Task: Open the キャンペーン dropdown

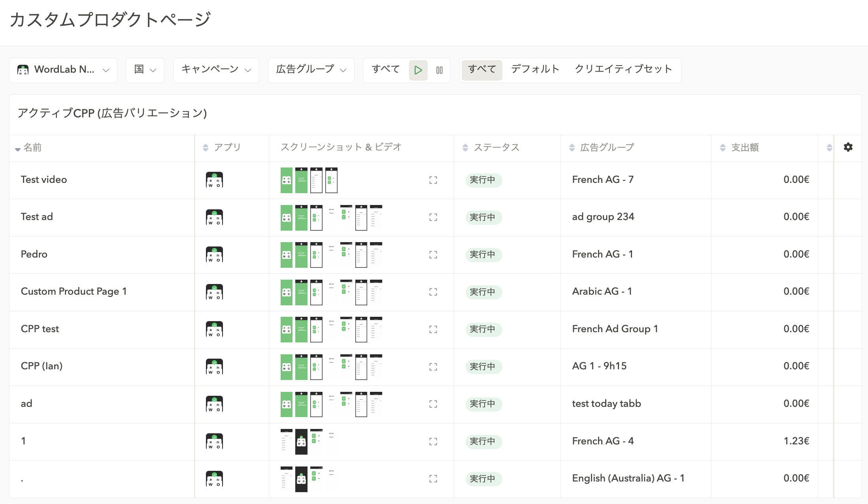Action: pyautogui.click(x=216, y=70)
